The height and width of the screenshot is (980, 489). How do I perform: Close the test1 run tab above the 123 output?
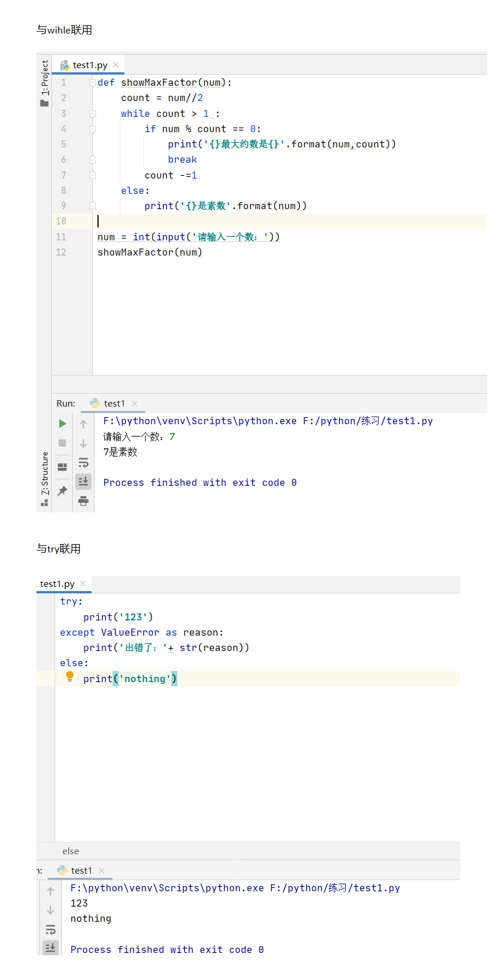click(x=102, y=871)
